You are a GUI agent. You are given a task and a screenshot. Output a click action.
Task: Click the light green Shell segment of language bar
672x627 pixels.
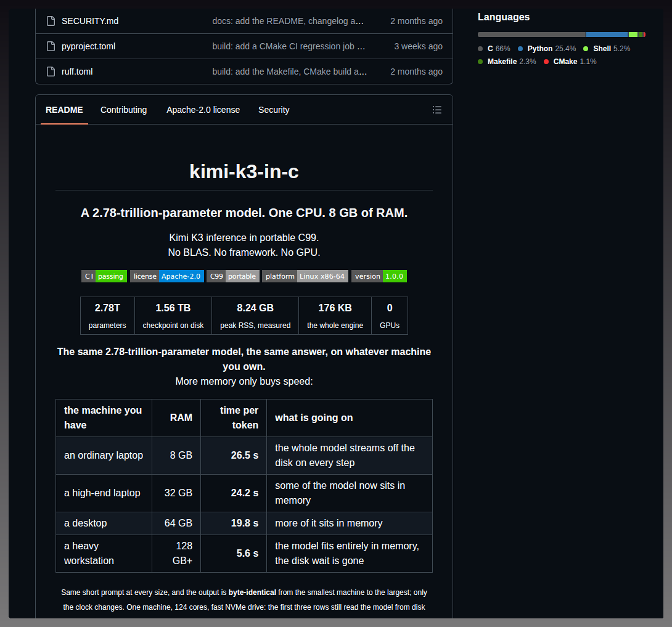pyautogui.click(x=633, y=35)
